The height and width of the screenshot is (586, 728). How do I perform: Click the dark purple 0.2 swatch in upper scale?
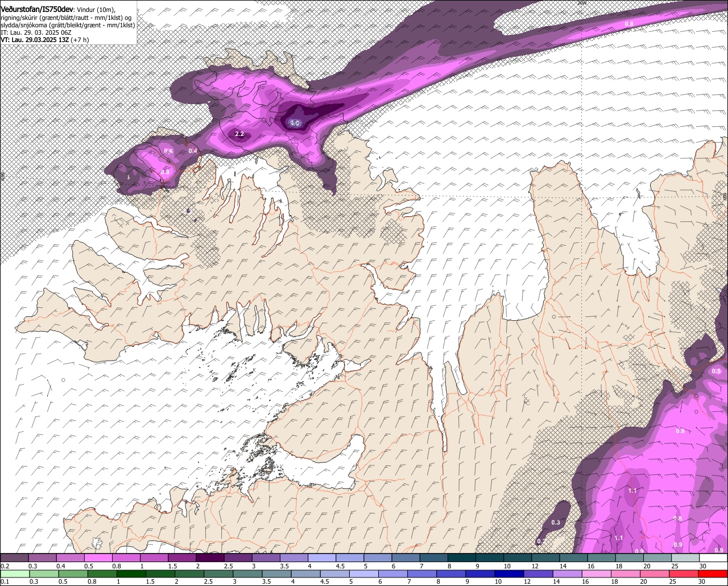14,558
